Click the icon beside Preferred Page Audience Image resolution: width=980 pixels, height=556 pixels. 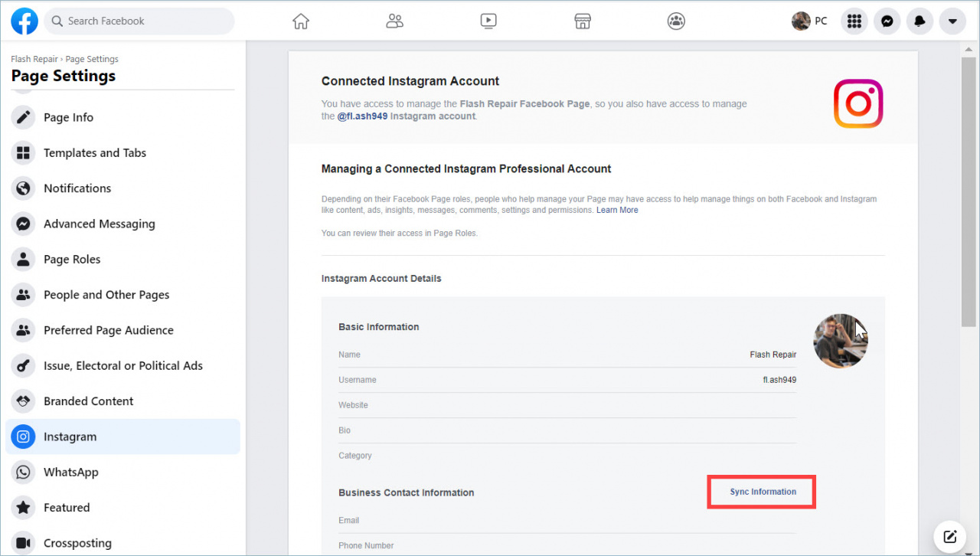coord(24,330)
